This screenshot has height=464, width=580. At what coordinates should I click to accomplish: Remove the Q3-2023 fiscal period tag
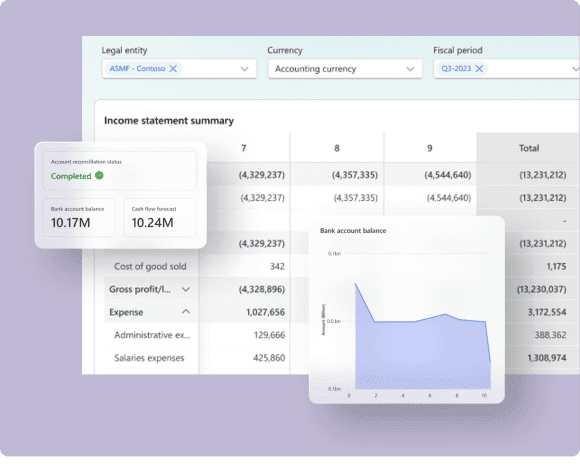[479, 68]
